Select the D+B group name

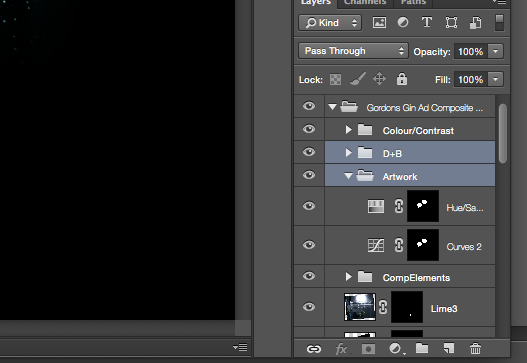[392, 154]
